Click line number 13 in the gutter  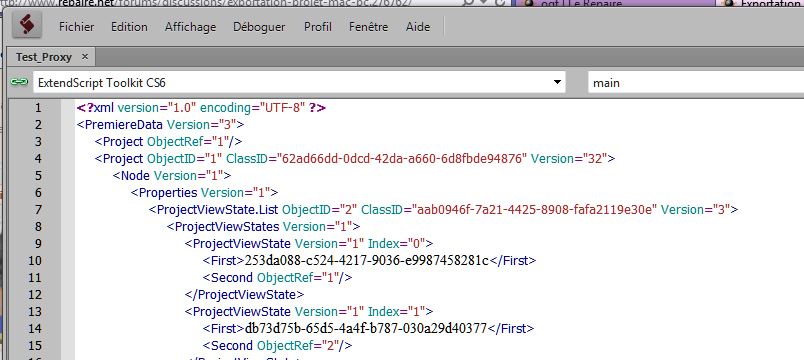click(x=35, y=311)
